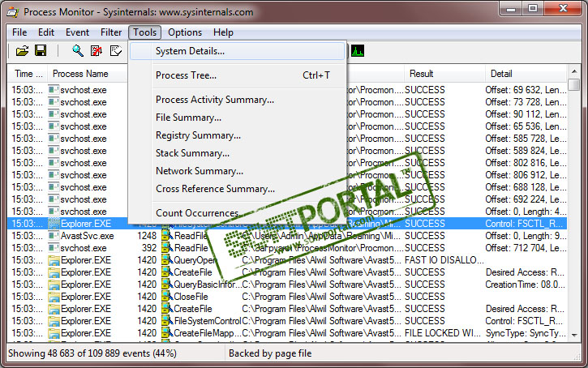Click the scrollbar up arrow

574,71
